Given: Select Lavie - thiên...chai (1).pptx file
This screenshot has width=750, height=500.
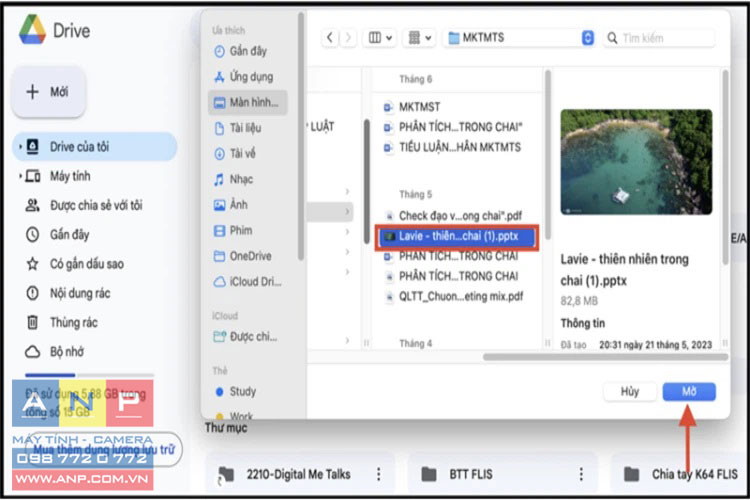Looking at the screenshot, I should pos(457,236).
